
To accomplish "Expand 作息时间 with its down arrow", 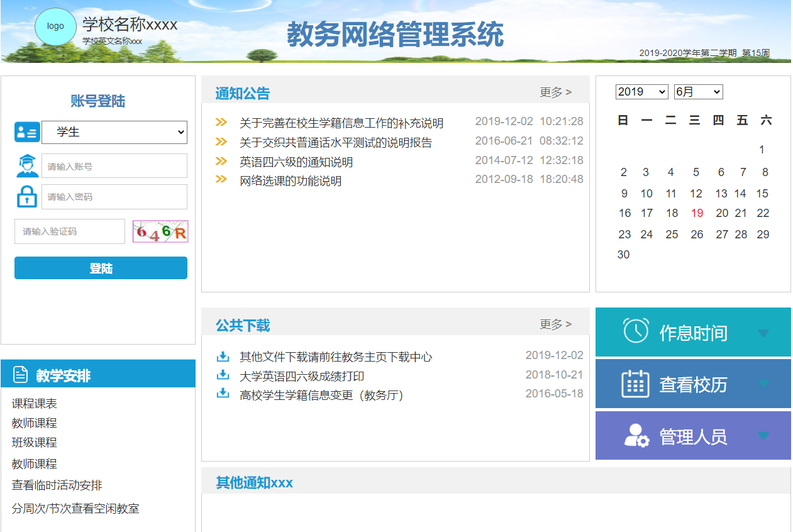I will point(763,333).
